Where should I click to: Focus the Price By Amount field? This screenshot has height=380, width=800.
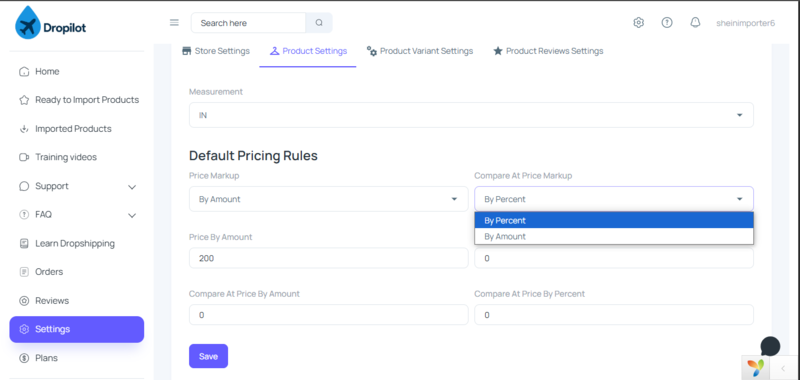[329, 258]
